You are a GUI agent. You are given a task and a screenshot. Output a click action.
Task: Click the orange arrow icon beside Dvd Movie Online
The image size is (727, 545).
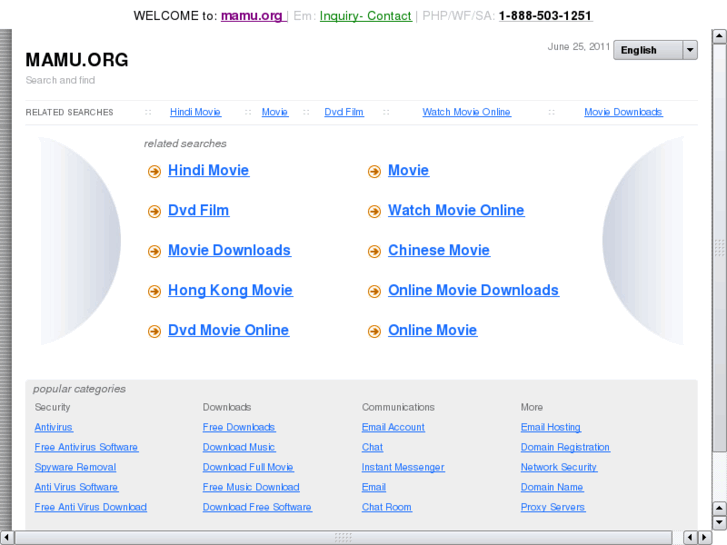pos(154,331)
